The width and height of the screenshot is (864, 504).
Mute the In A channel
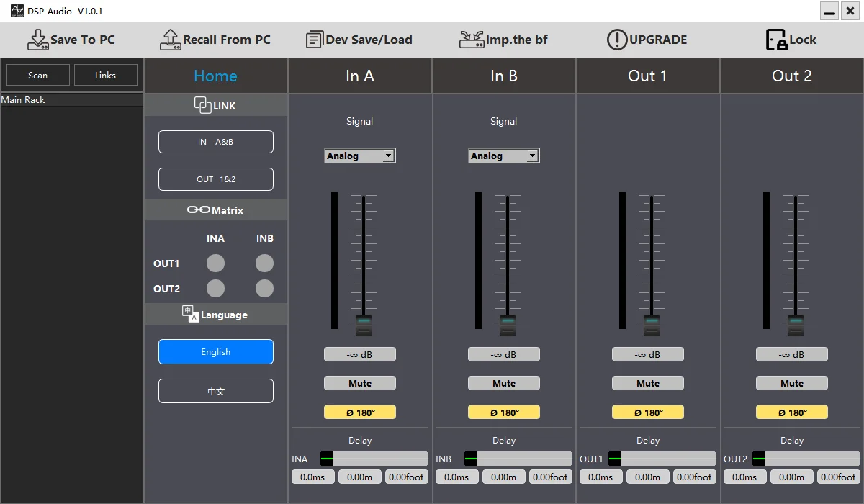click(x=360, y=384)
